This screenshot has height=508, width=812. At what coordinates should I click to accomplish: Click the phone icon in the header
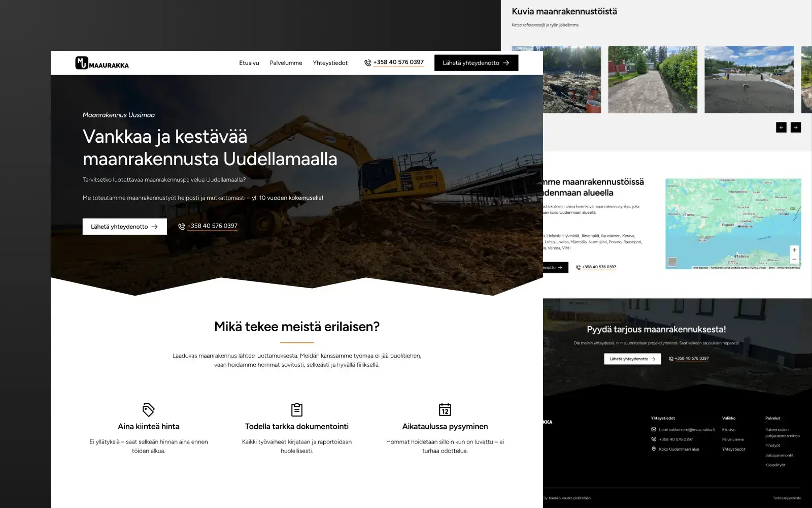[x=368, y=63]
